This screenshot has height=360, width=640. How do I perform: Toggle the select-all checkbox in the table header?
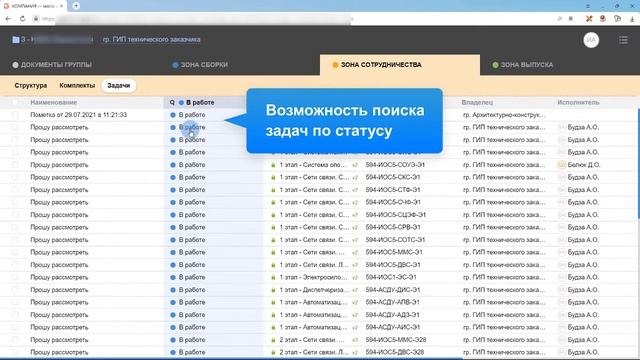15,102
